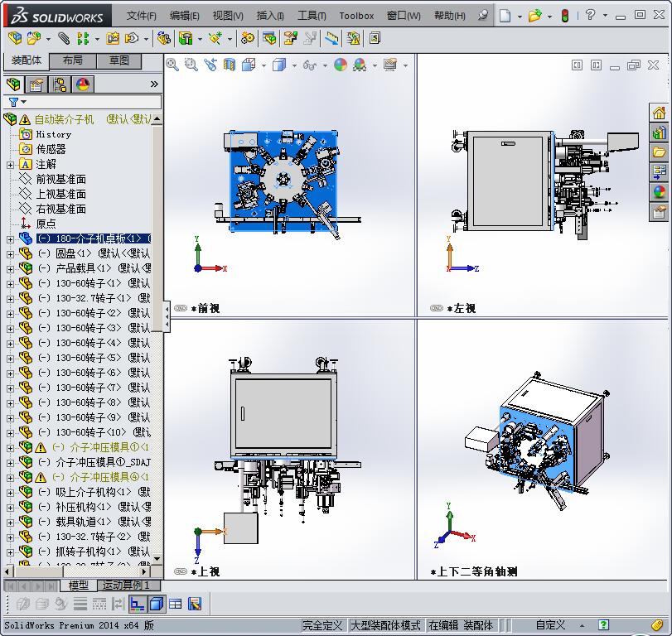Choose the Linear Component Pattern tool
The image size is (672, 636).
pyautogui.click(x=83, y=39)
